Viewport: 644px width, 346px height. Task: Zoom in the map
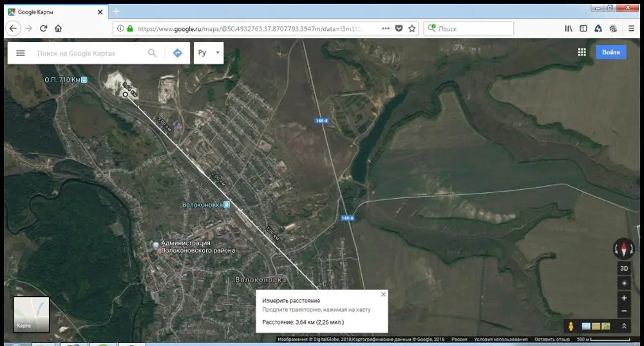coord(624,298)
